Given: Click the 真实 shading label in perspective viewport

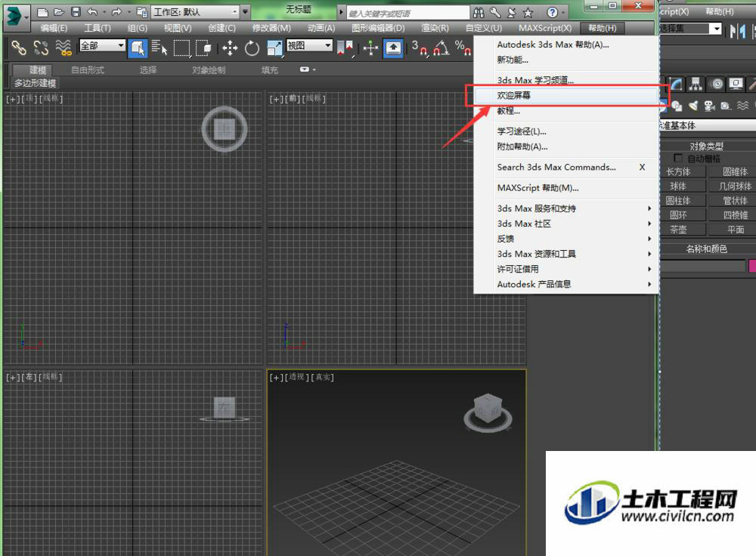Looking at the screenshot, I should point(324,377).
